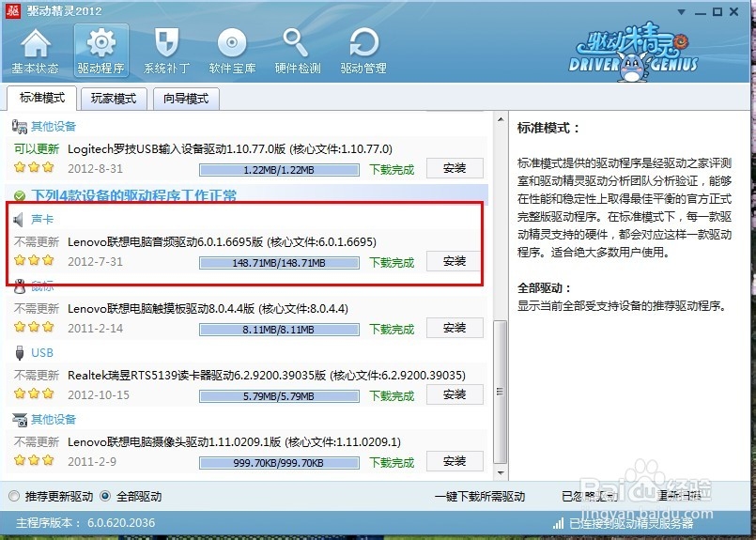The width and height of the screenshot is (756, 540).
Task: Switch to the 玩家模式 tab
Action: [114, 99]
